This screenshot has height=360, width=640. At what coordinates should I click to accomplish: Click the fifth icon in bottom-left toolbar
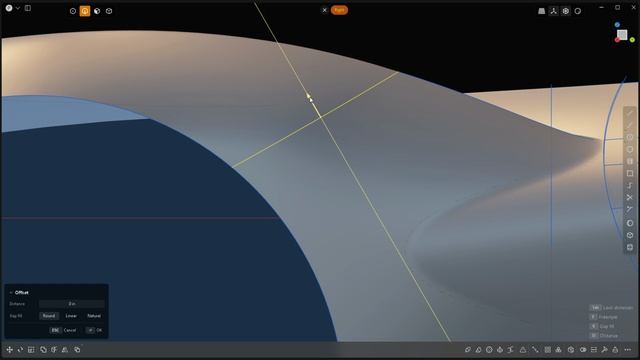[54, 350]
